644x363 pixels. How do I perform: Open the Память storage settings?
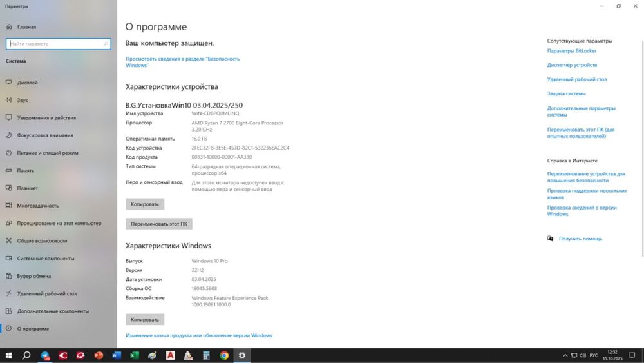coord(26,170)
